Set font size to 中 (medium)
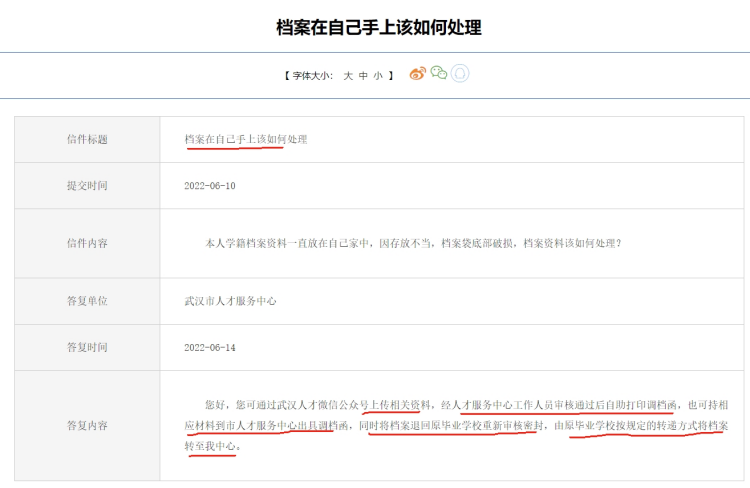This screenshot has height=488, width=750. coord(363,76)
